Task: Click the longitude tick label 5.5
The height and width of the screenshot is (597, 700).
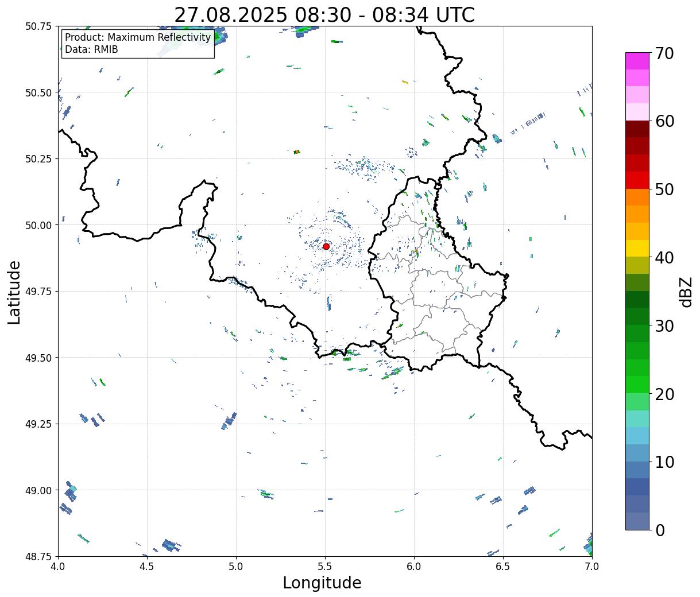Action: (x=325, y=566)
